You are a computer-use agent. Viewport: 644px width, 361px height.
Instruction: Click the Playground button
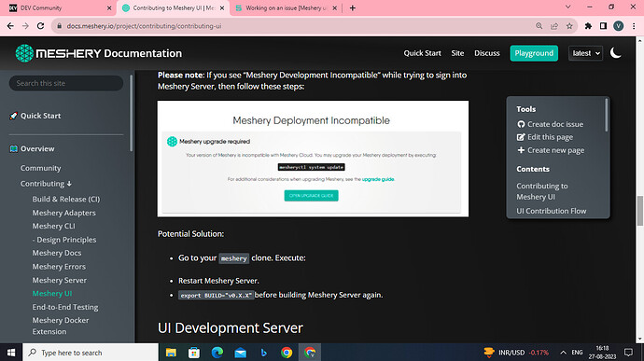pos(534,53)
